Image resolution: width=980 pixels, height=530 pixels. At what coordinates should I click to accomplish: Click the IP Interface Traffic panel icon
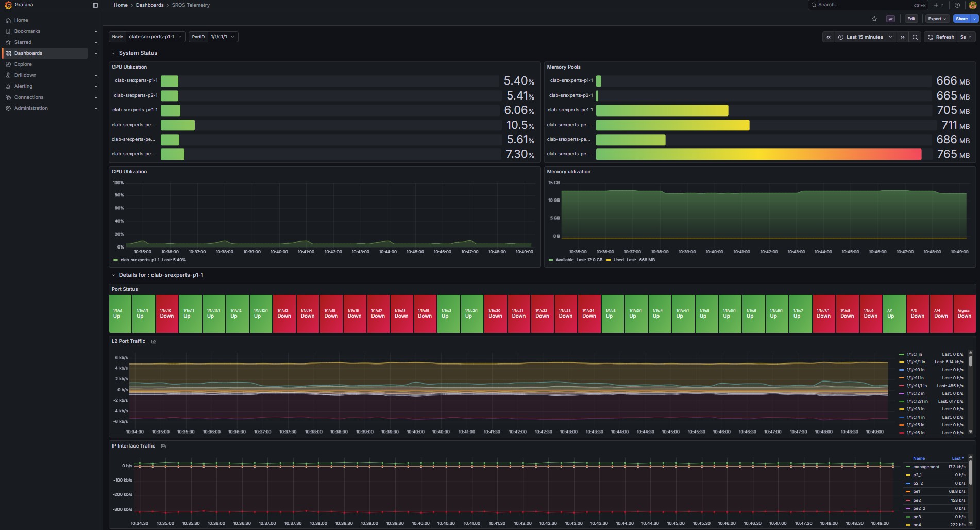pos(163,446)
